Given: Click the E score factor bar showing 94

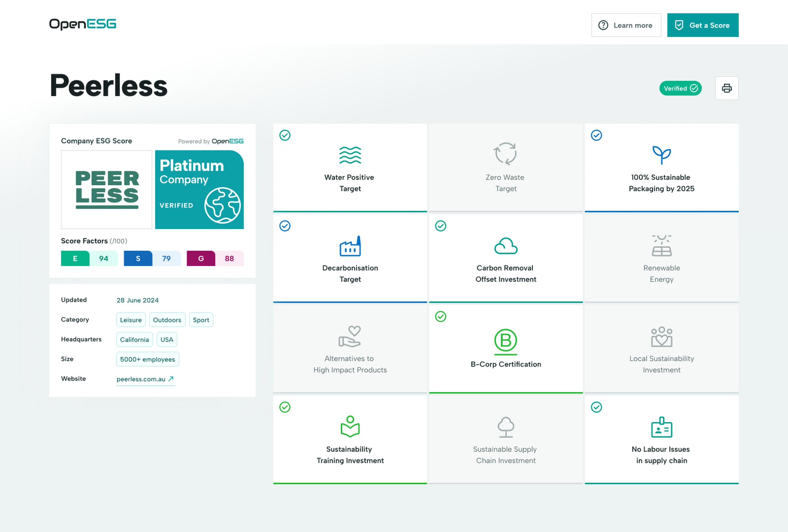Looking at the screenshot, I should (89, 258).
